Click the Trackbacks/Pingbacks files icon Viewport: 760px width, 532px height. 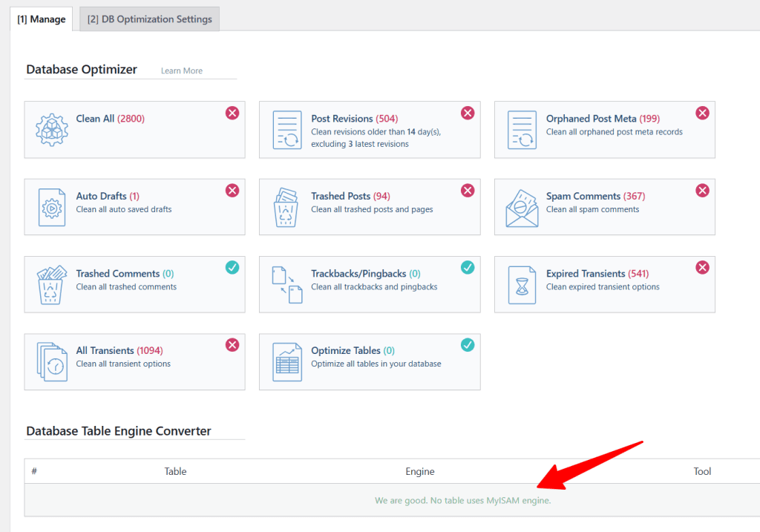click(286, 284)
